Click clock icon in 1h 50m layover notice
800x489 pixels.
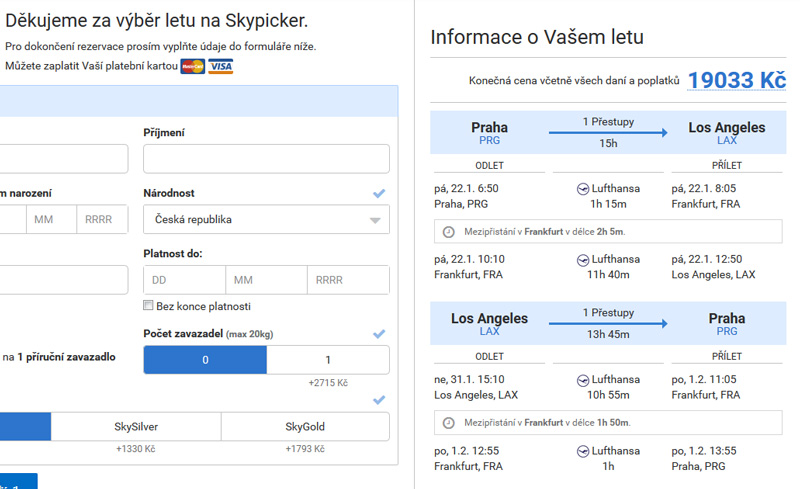pyautogui.click(x=448, y=423)
